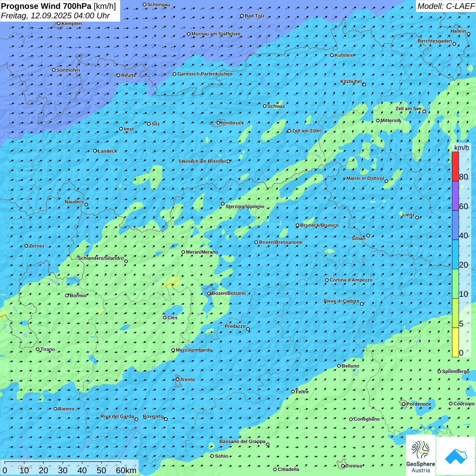Click the 'Garmisch-Partenkirchen' label

point(205,74)
